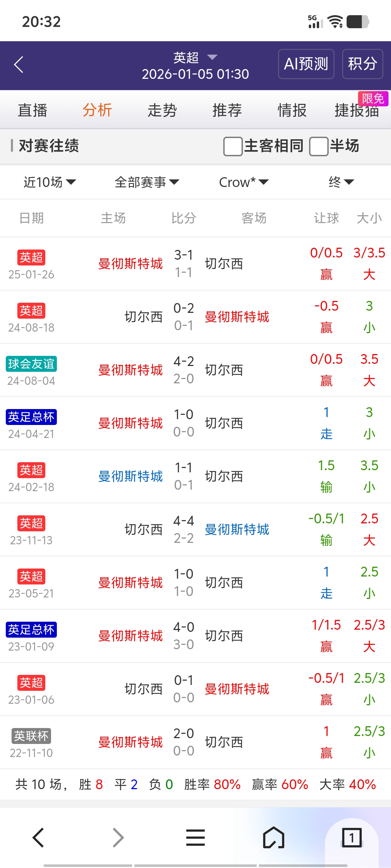
Task: Check the 半场 checkbox
Action: (319, 146)
